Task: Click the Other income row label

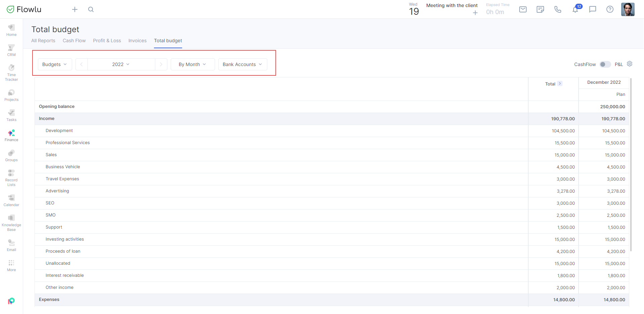Action: point(59,288)
